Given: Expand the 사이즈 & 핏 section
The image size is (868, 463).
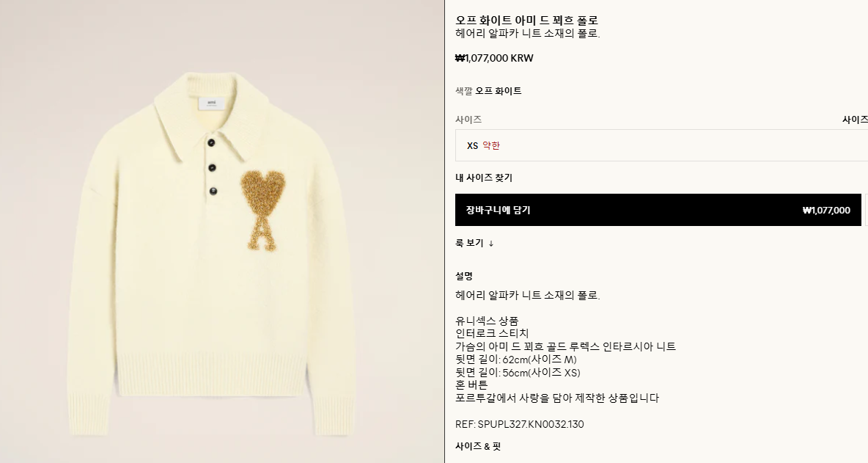Looking at the screenshot, I should point(478,446).
